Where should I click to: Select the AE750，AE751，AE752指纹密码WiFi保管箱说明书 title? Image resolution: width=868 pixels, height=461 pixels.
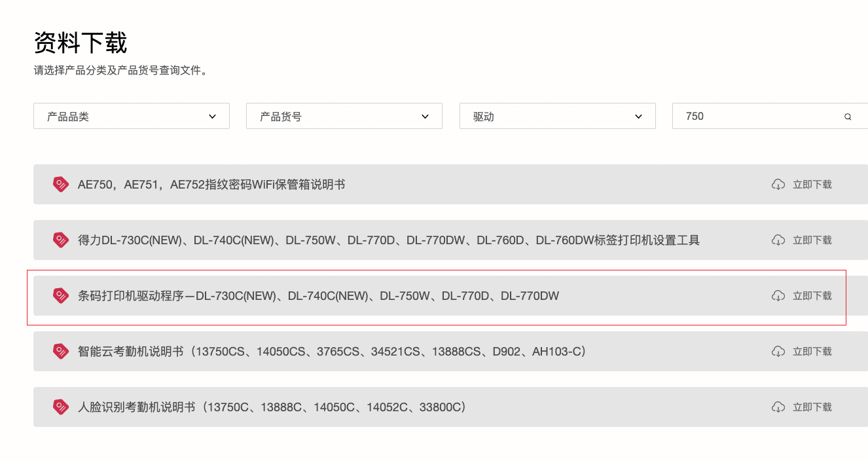click(211, 185)
